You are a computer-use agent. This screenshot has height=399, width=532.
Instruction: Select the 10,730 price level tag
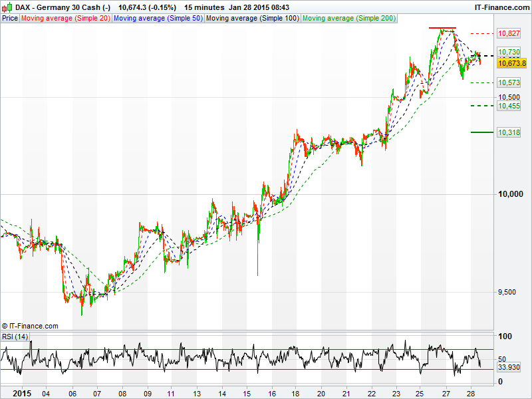509,52
